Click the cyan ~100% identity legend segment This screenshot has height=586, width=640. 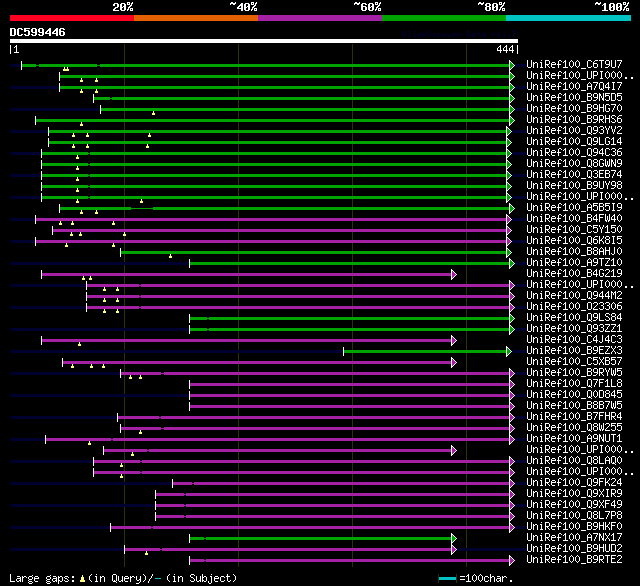point(569,18)
